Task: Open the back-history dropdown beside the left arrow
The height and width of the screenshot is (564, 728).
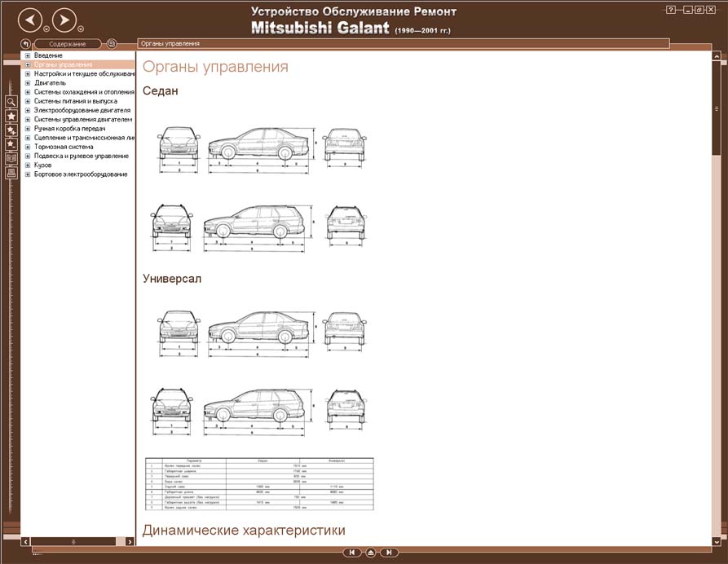Action: [46, 29]
